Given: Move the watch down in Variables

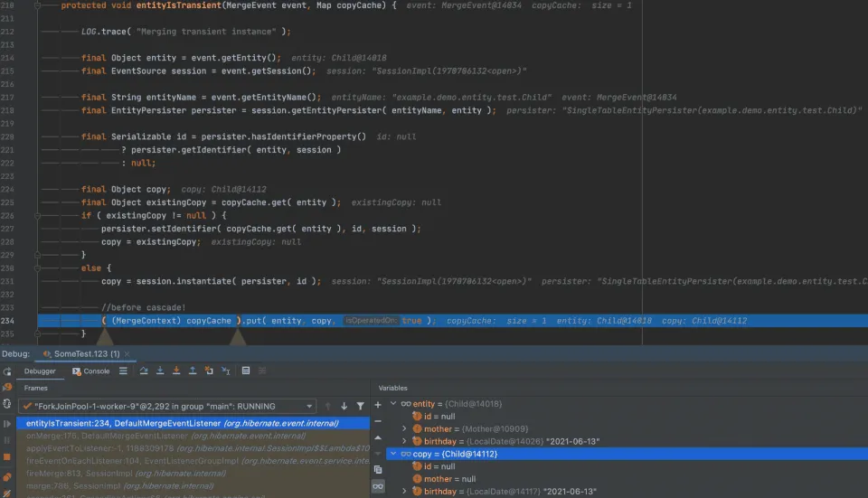Looking at the screenshot, I should [x=378, y=454].
